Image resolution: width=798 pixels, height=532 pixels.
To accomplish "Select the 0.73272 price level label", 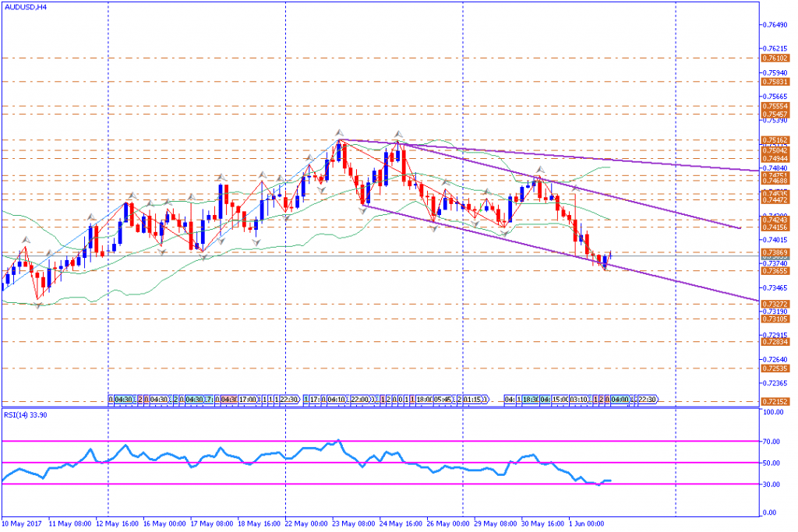I will click(x=775, y=304).
